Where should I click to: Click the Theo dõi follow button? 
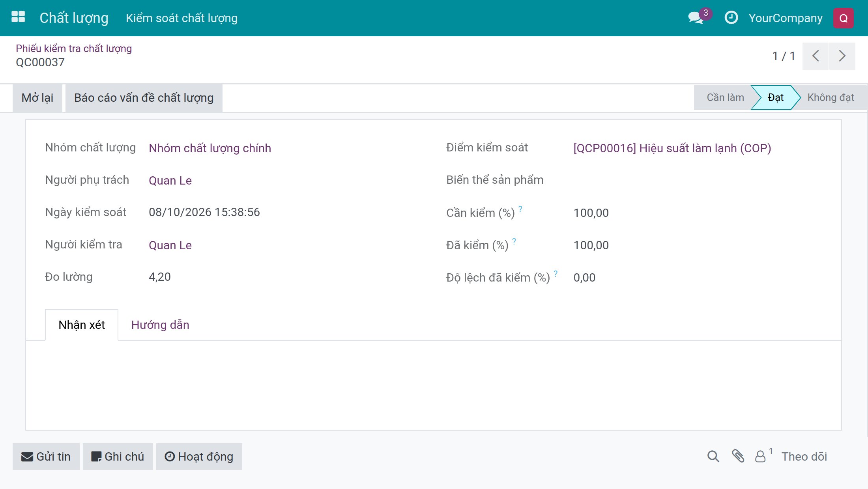pyautogui.click(x=804, y=457)
